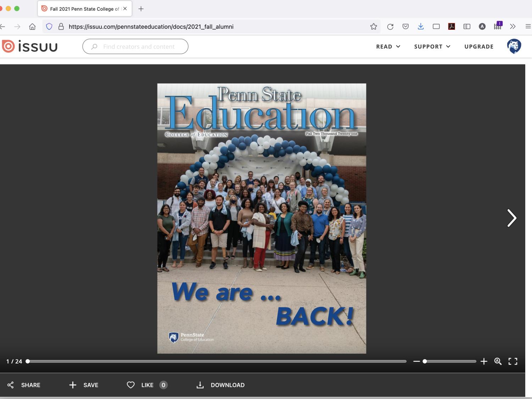Click SHARE label
532x399 pixels.
pyautogui.click(x=31, y=385)
